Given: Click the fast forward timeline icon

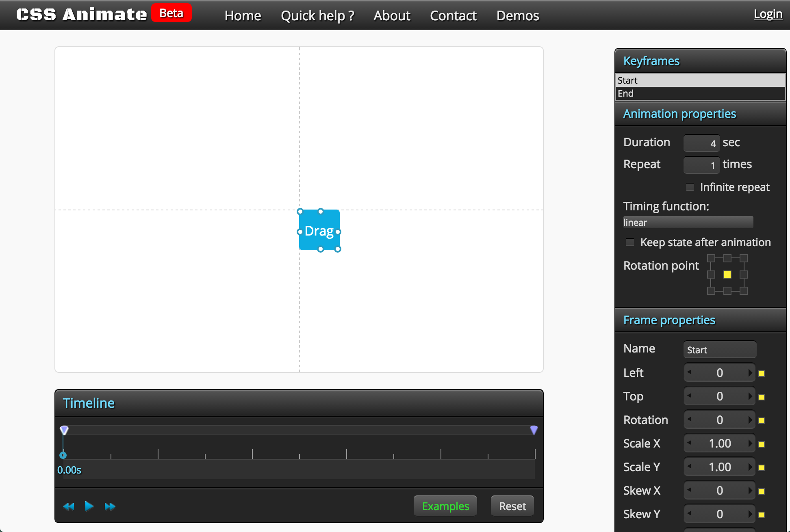Looking at the screenshot, I should coord(110,506).
